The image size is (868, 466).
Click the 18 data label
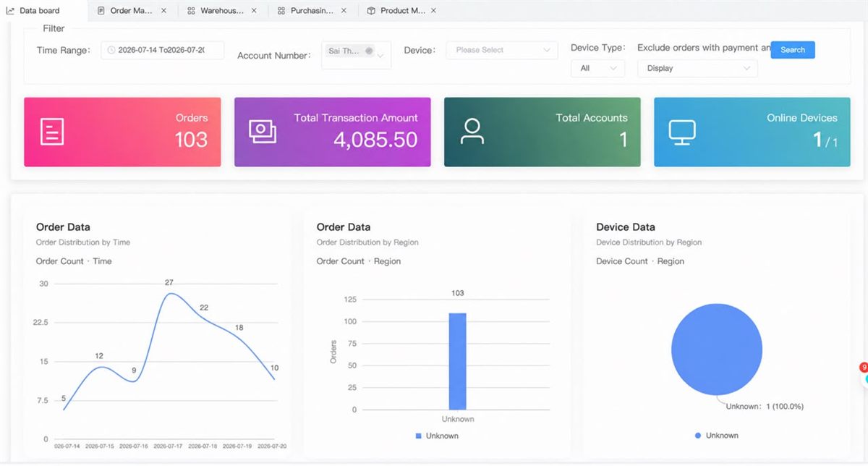click(239, 328)
